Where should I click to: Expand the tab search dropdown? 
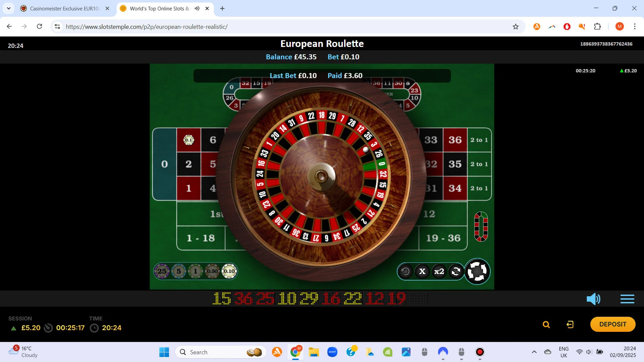pyautogui.click(x=9, y=8)
